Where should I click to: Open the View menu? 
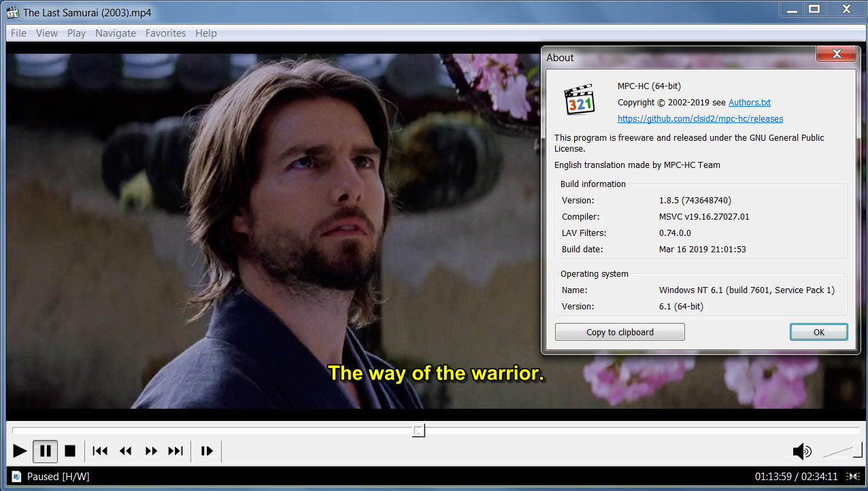47,33
